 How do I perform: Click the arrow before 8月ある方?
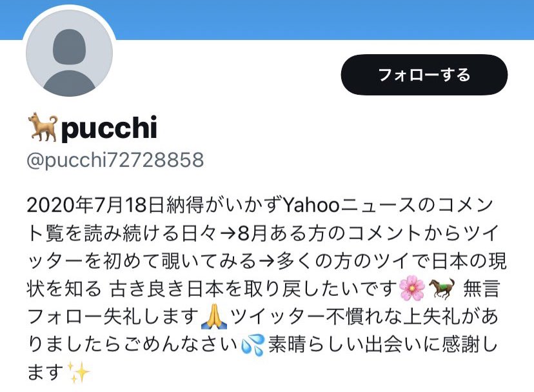(228, 234)
